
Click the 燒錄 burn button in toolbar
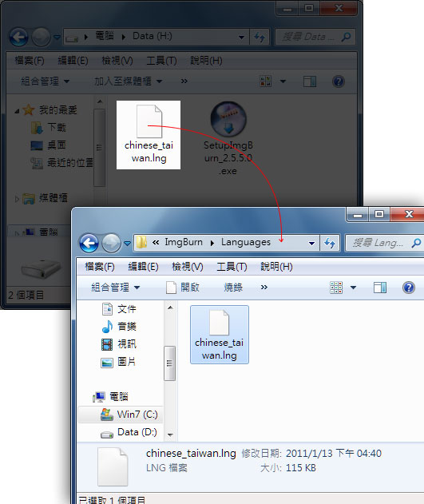233,287
